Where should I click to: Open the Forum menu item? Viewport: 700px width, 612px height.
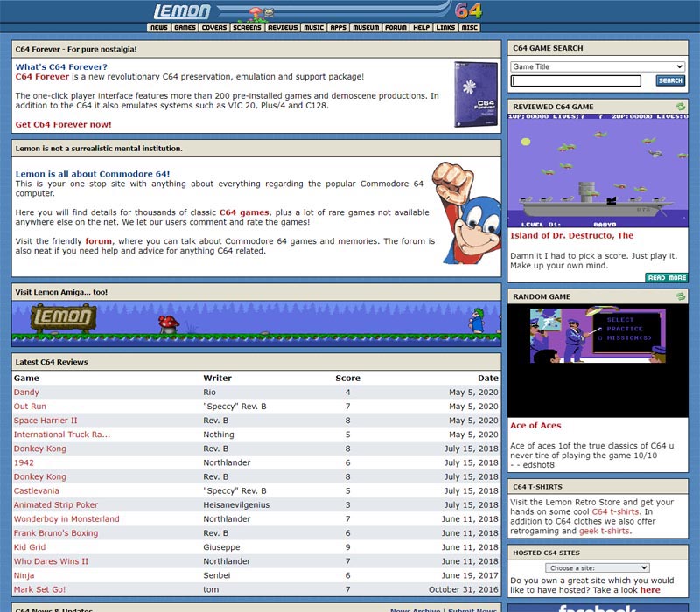pyautogui.click(x=395, y=28)
